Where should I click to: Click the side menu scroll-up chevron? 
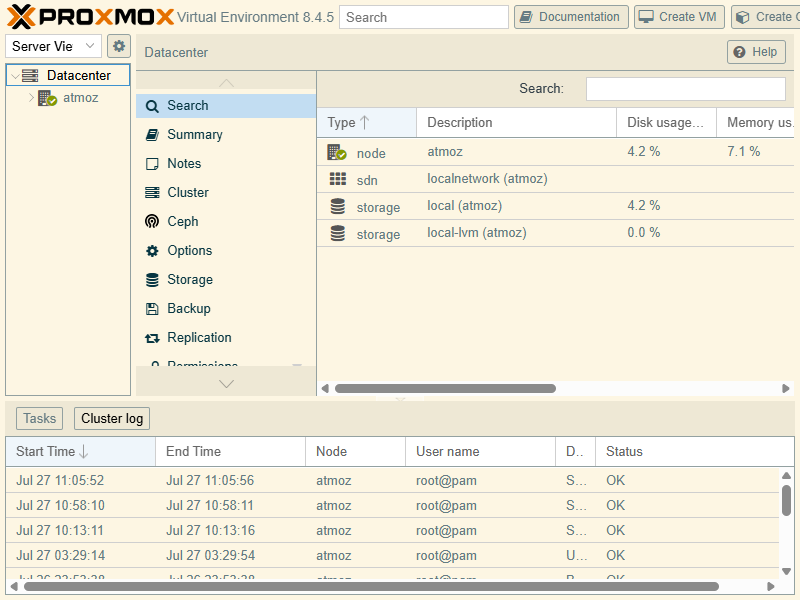(x=226, y=83)
